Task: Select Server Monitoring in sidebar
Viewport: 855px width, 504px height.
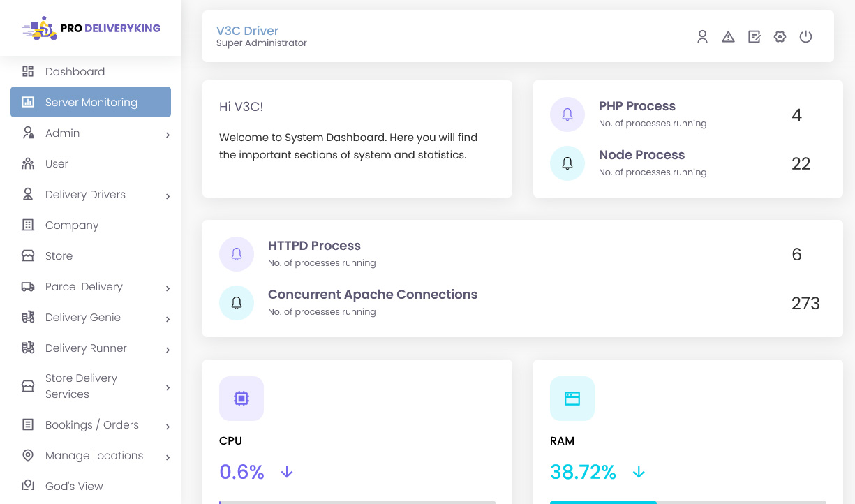Action: tap(91, 102)
